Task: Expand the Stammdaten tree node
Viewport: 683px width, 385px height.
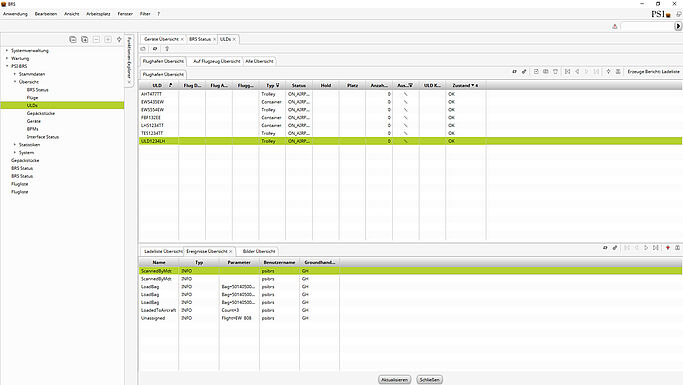Action: (x=15, y=74)
